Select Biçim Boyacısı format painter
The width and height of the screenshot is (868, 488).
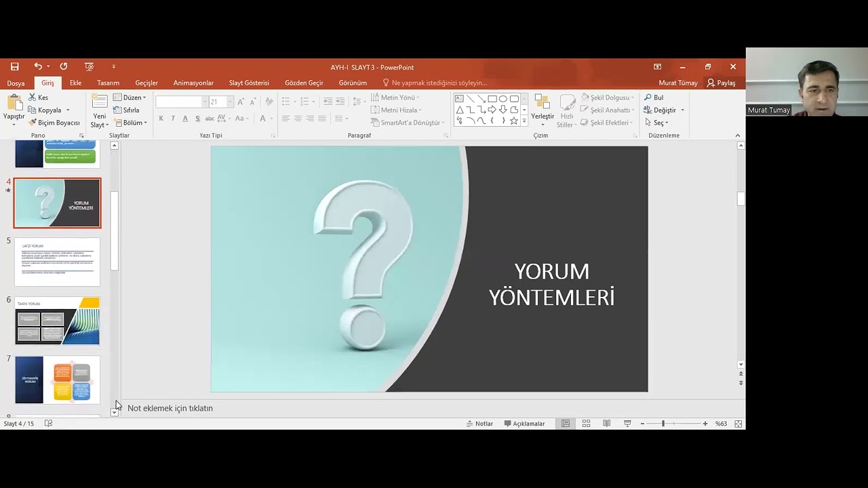click(x=54, y=123)
